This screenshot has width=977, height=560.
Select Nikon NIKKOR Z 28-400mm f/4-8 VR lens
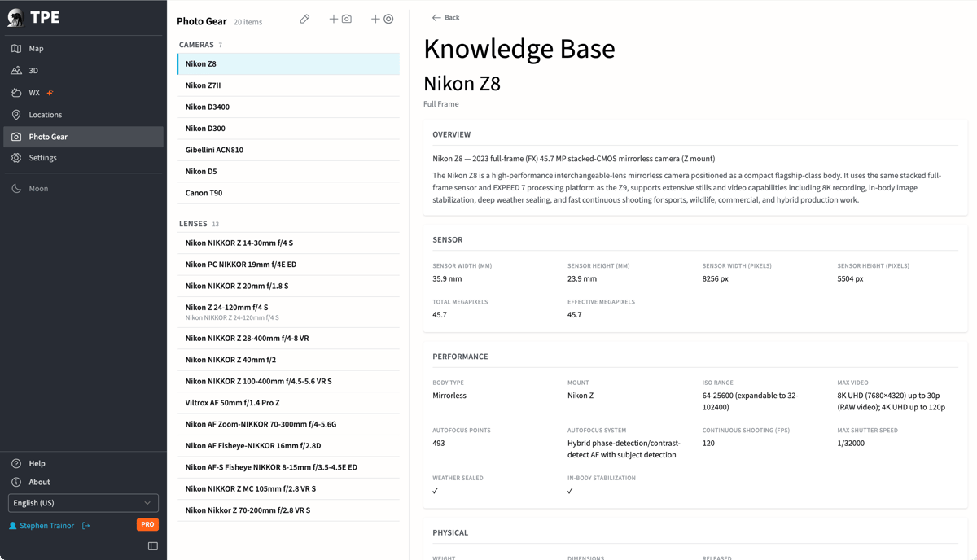pos(288,338)
